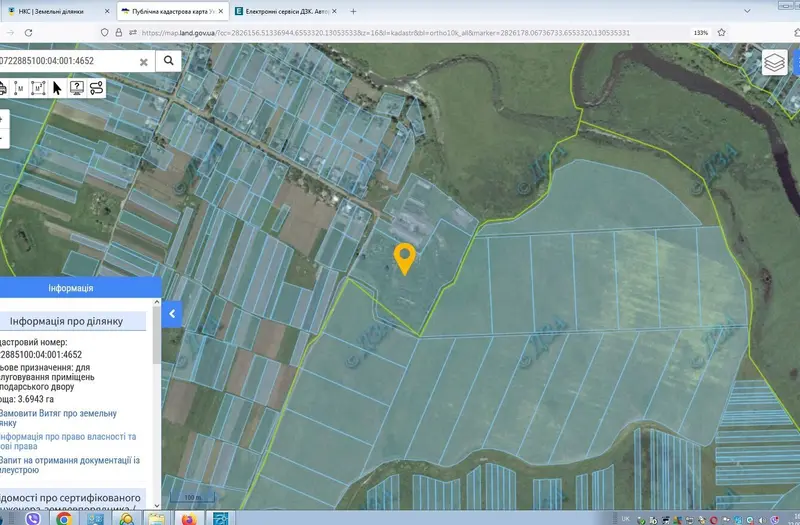Activate the arrow pointer selection tool
This screenshot has height=525, width=800.
pyautogui.click(x=57, y=88)
